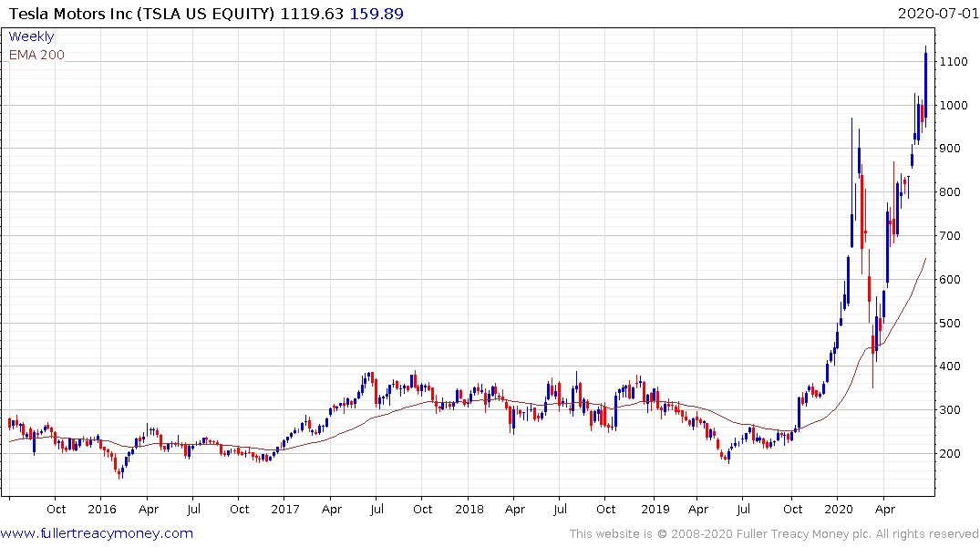Click the 2017 year axis label
This screenshot has height=547, width=980.
point(285,510)
